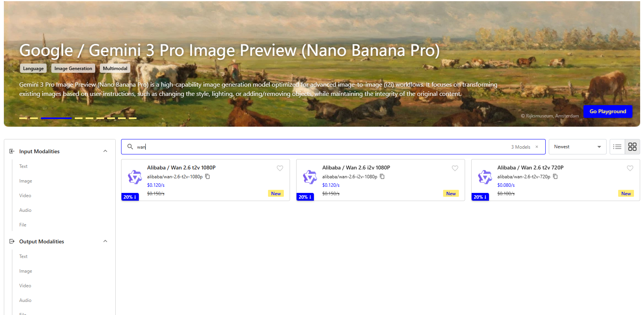This screenshot has height=315, width=644.
Task: Click the $0.120/s price on Wan 2.6 t2v 1080P
Action: coord(156,185)
